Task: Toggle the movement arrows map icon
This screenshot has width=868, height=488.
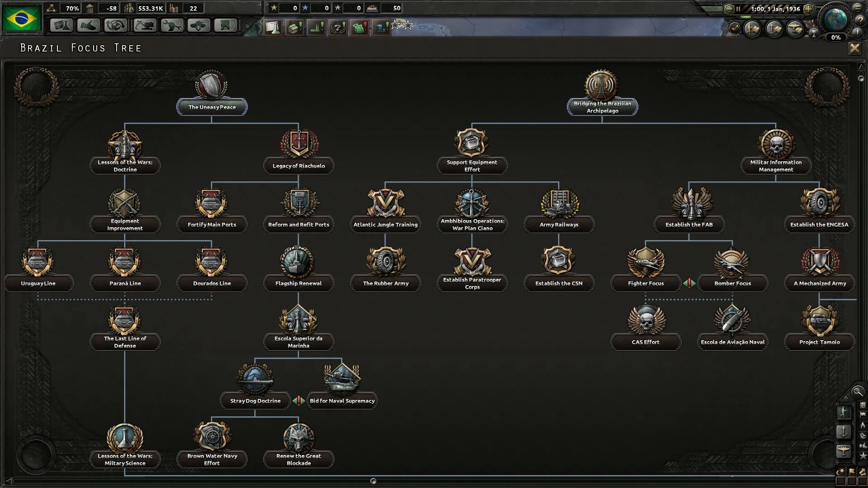Action: (x=863, y=471)
